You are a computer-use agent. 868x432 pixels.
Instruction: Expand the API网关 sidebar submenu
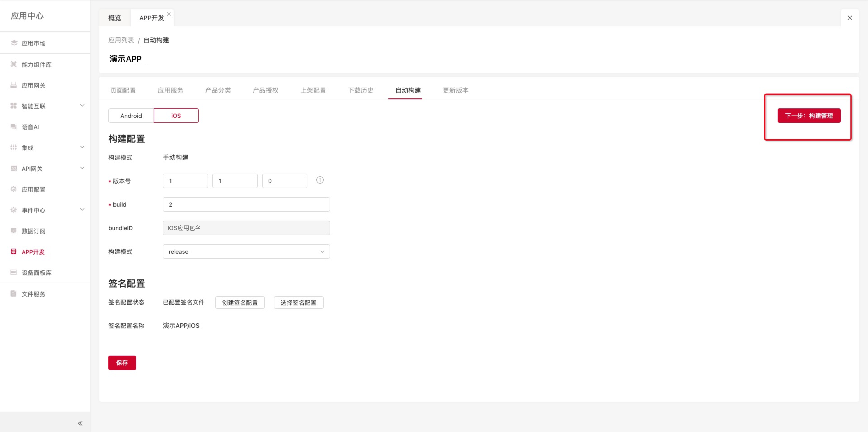pyautogui.click(x=82, y=168)
